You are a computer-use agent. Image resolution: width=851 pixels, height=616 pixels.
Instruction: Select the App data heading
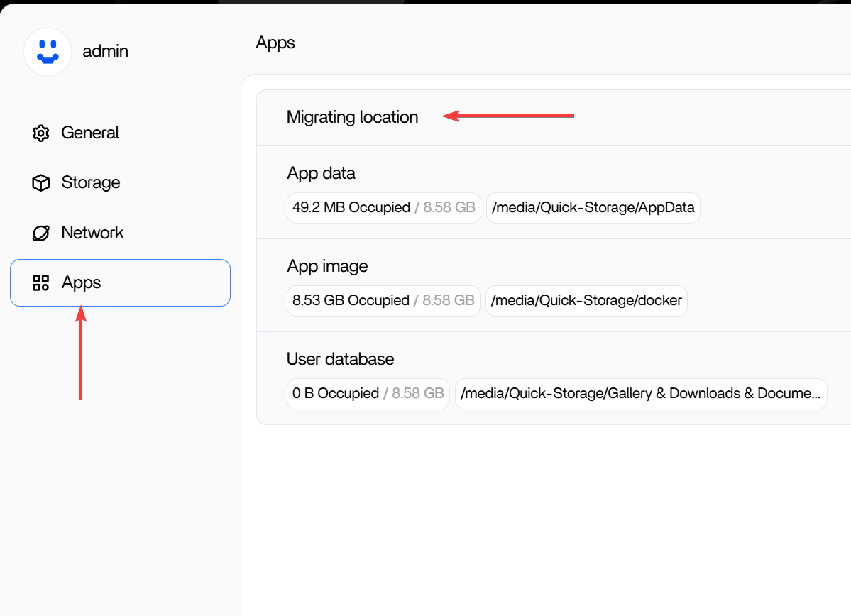[321, 173]
